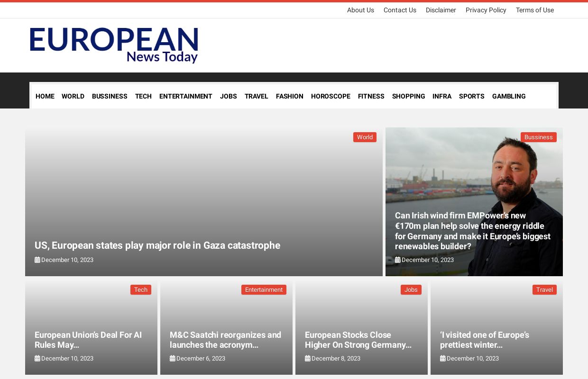Click the calendar icon below the AI Rules article
The height and width of the screenshot is (379, 588).
[37, 358]
